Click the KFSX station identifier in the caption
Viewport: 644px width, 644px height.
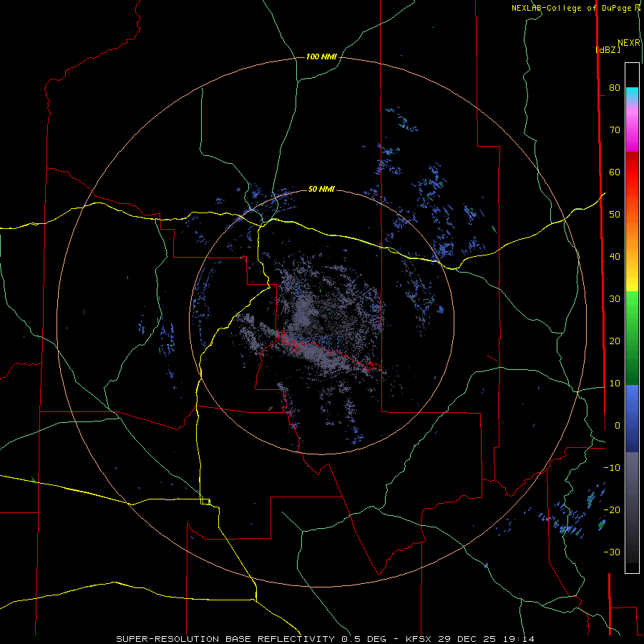coord(419,639)
